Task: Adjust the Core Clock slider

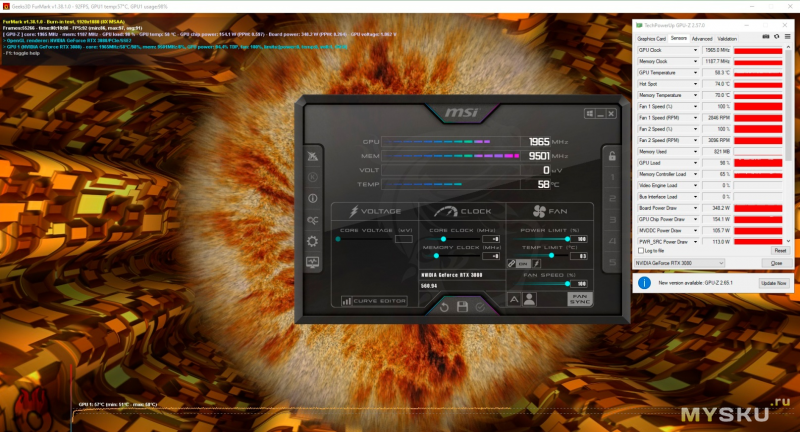Action: click(x=454, y=239)
